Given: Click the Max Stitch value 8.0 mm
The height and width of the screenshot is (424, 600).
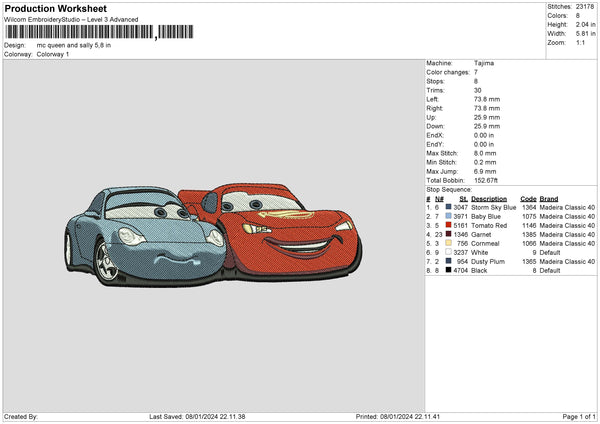Looking at the screenshot, I should 485,153.
